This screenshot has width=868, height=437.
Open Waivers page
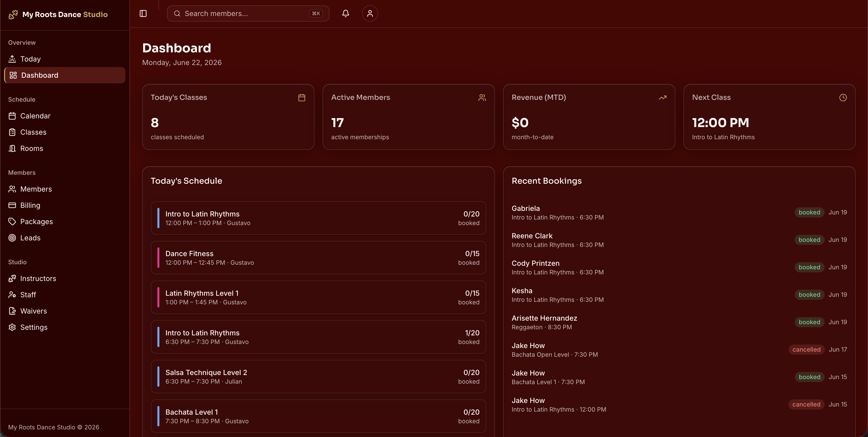[x=65, y=311]
